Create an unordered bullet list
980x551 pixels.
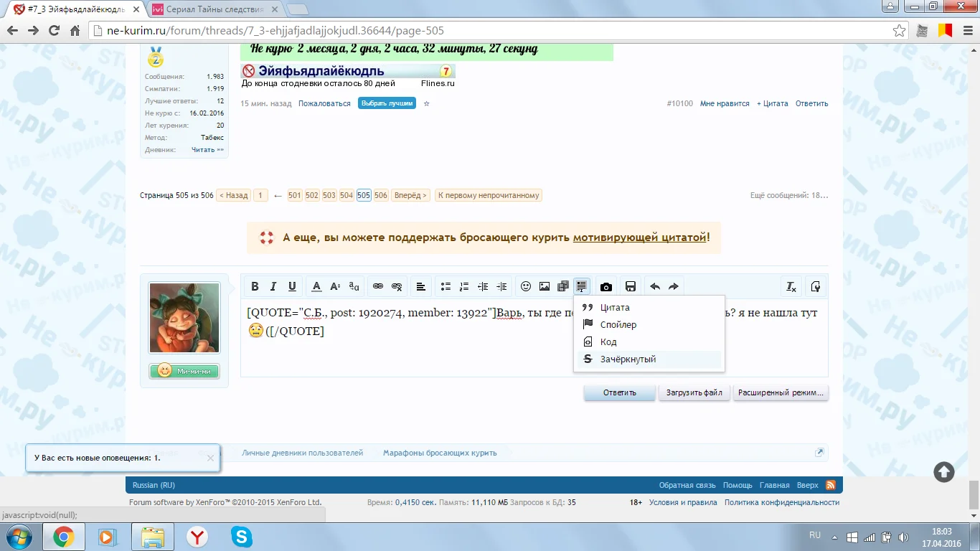pyautogui.click(x=446, y=287)
